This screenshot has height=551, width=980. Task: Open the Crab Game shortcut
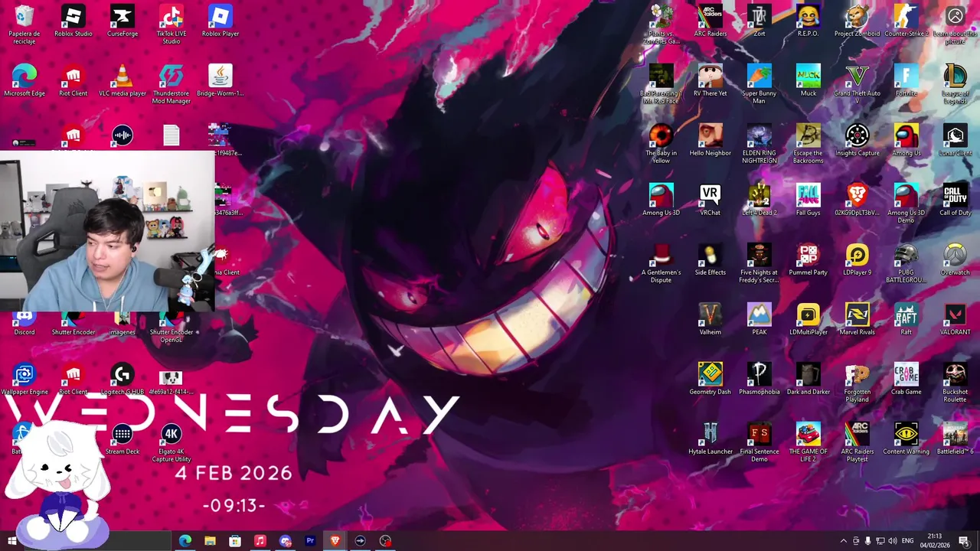pyautogui.click(x=906, y=380)
